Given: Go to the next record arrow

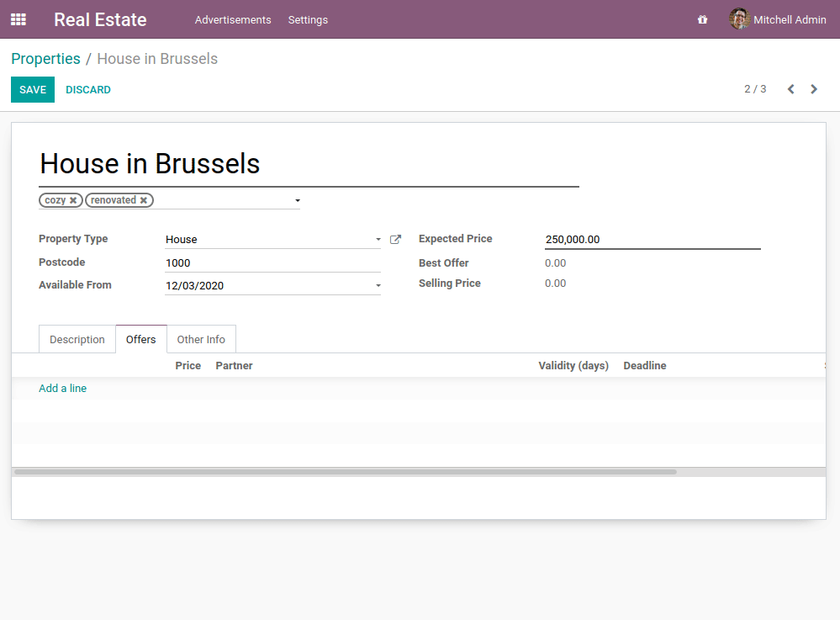Looking at the screenshot, I should click(814, 89).
